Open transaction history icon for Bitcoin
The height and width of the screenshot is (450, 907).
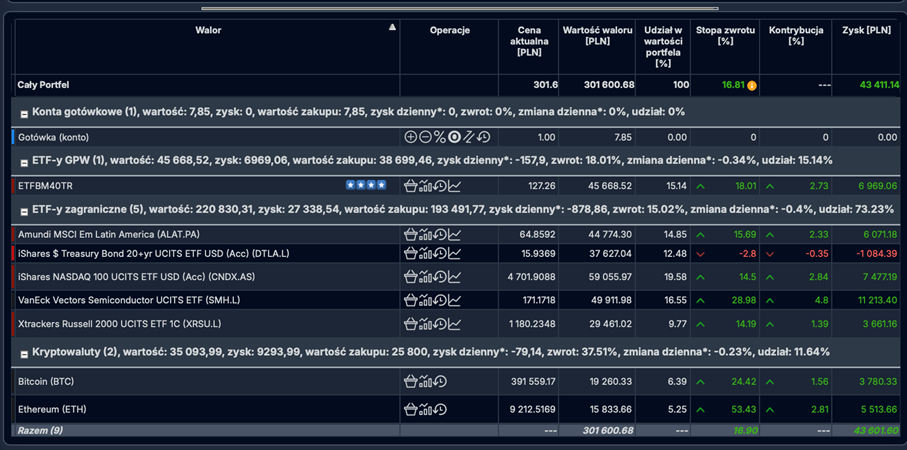tap(440, 381)
